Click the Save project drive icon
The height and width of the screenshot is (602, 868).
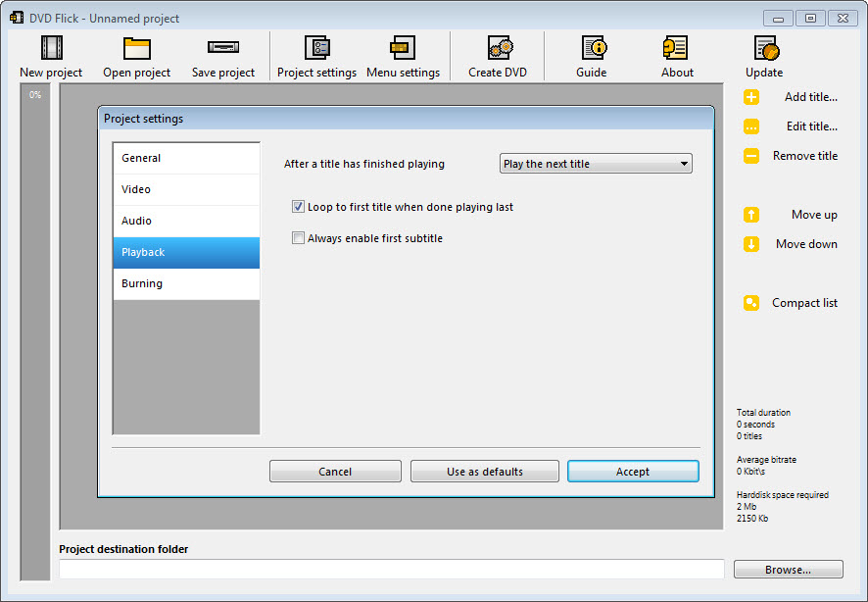point(223,47)
